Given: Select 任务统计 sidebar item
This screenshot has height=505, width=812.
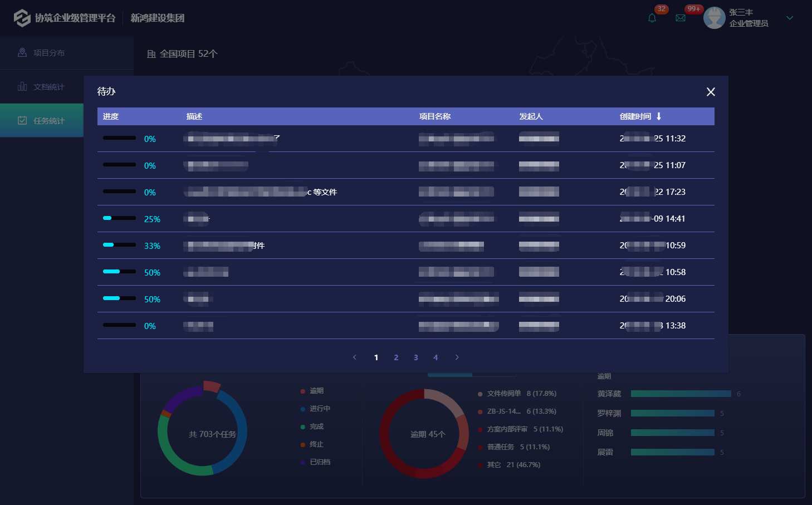Looking at the screenshot, I should (48, 121).
